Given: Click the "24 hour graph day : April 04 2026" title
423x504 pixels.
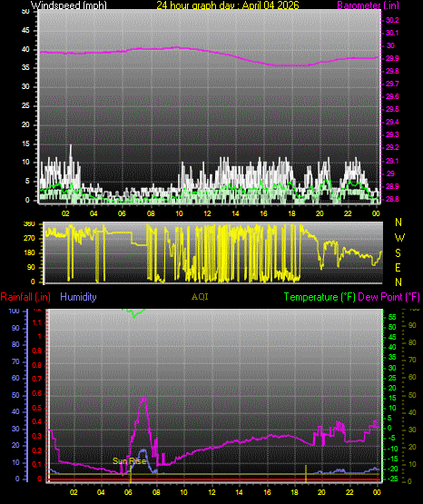Looking at the screenshot, I should [228, 5].
